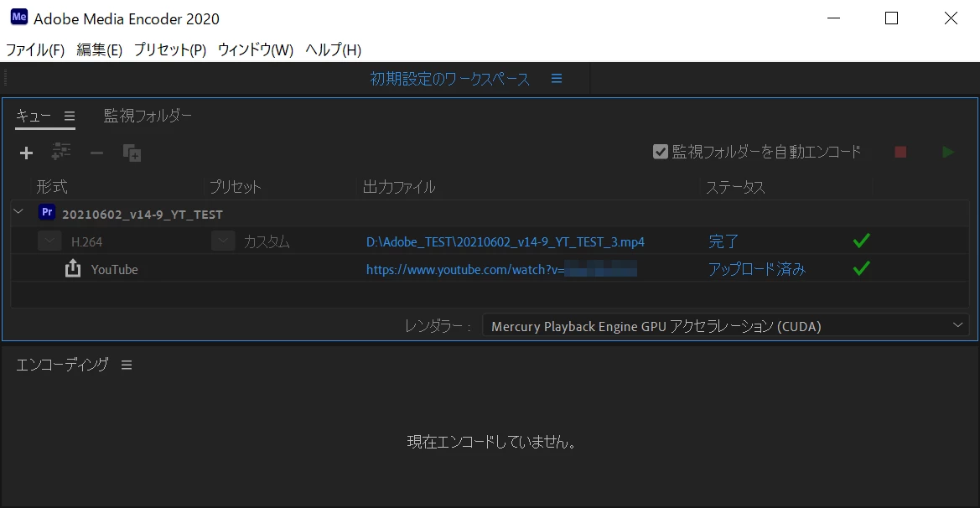Switch to the キュー tab

click(34, 117)
